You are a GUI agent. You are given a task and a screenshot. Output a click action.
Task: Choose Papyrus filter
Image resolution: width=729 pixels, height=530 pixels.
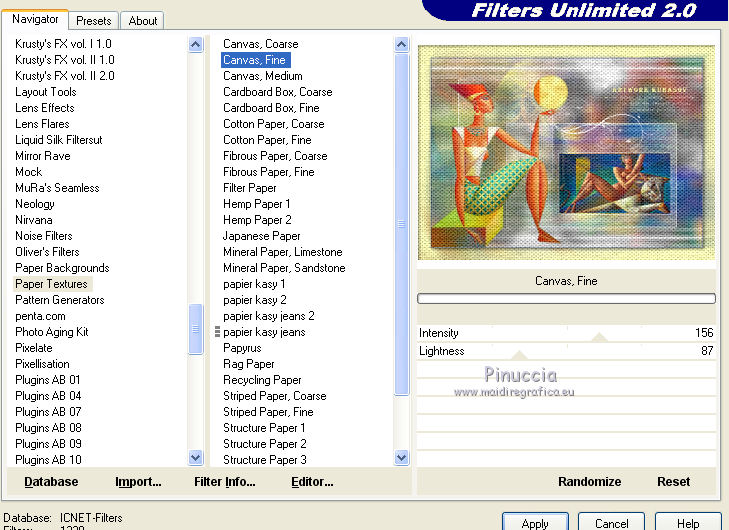tap(242, 348)
